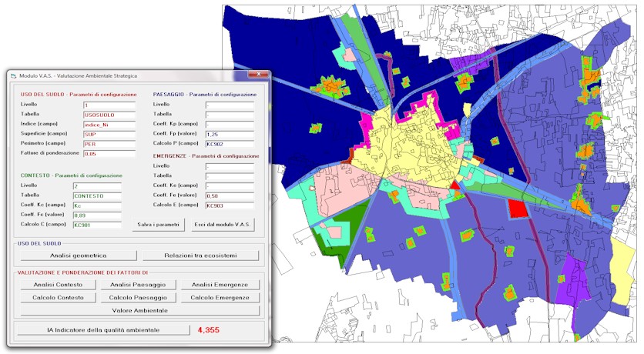
Task: Start Analisi Contesto
Action: pos(56,285)
